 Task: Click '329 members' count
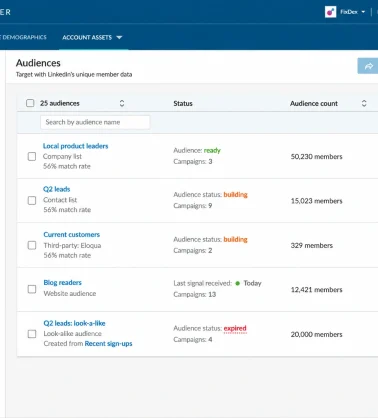click(312, 246)
